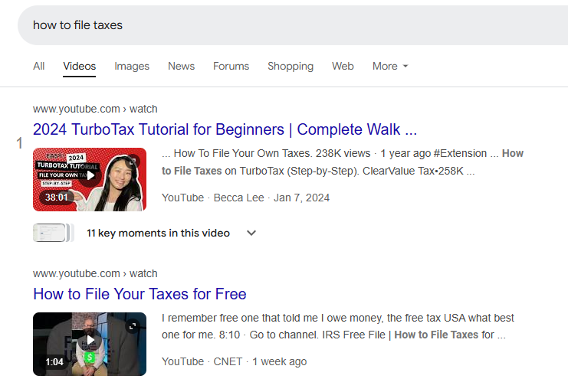Viewport: 568px width, 392px height.
Task: Click the 38:01 duration badge
Action: click(x=57, y=198)
